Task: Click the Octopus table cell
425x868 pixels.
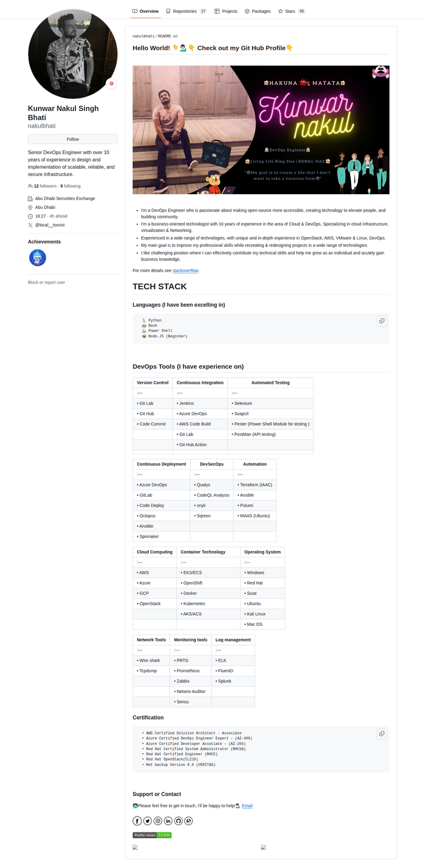Action: [161, 516]
